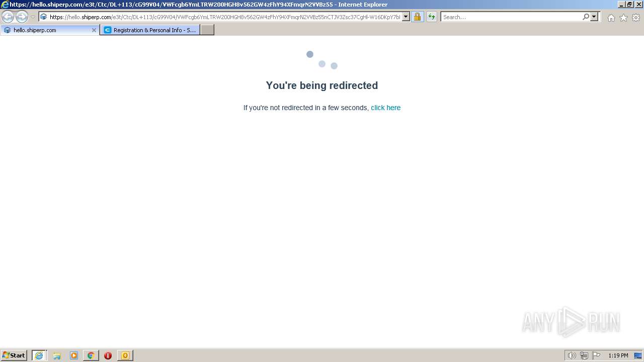Open Favorites star icon
Viewport: 644px width, 362px height.
point(623,18)
